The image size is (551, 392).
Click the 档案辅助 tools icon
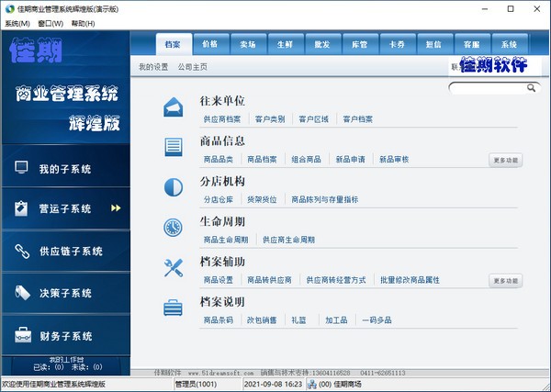tap(173, 268)
